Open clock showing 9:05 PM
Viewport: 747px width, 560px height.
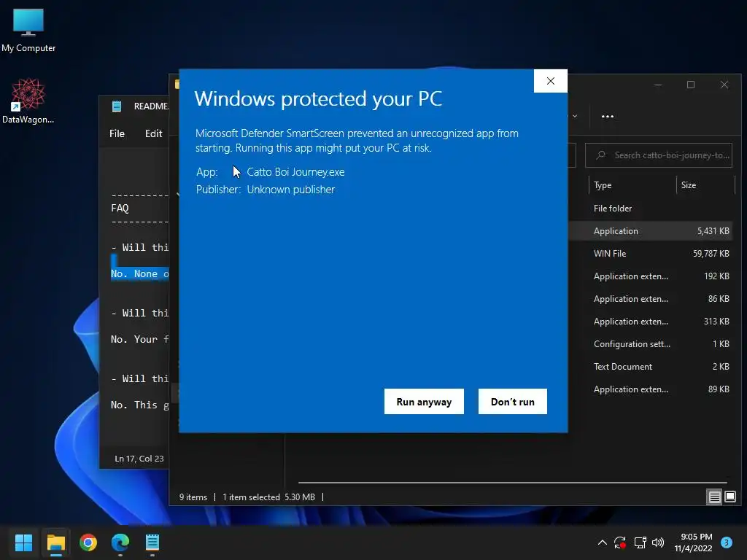(694, 542)
